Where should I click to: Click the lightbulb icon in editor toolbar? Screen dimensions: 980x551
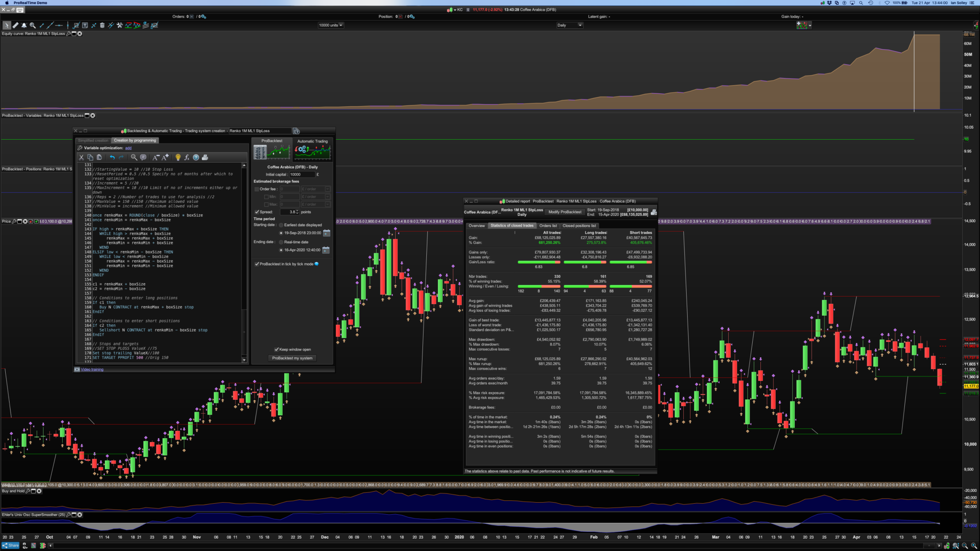coord(178,157)
